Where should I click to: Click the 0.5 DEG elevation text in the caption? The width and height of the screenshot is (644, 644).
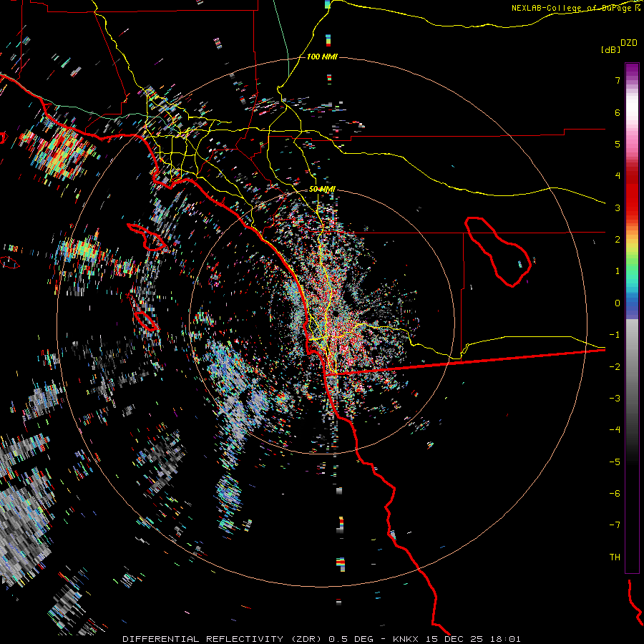351,639
